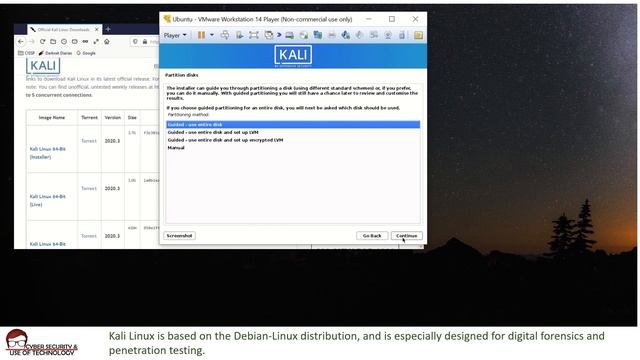The height and width of the screenshot is (360, 640).
Task: Click Torrent link for Kali Linux 64-Bit (Installer)
Action: (x=89, y=141)
